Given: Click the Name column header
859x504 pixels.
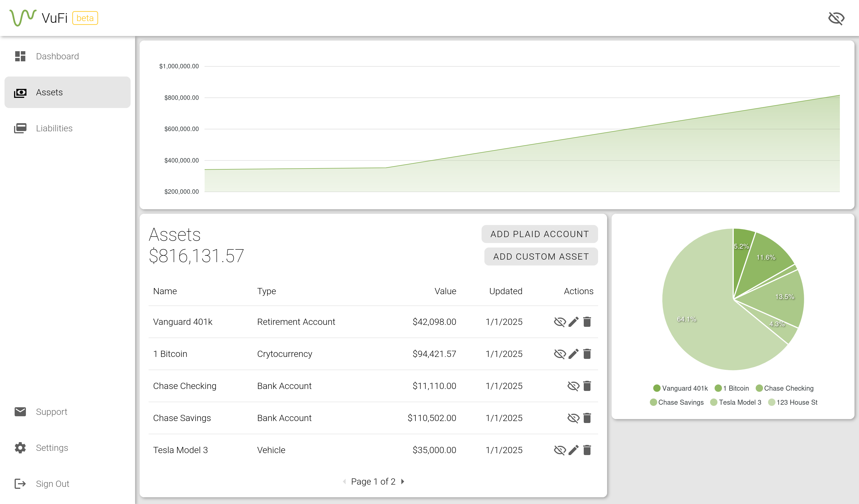Looking at the screenshot, I should 165,291.
